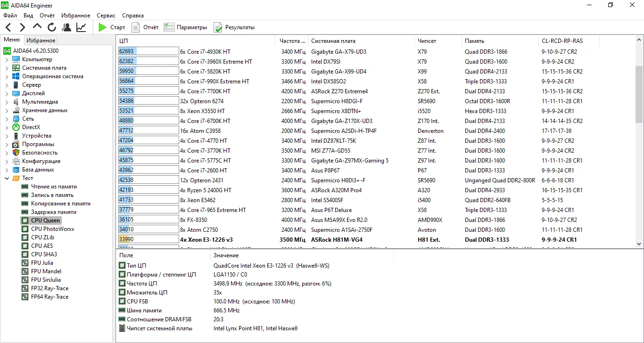Expand the Системная плата tree node
The height and width of the screenshot is (343, 644).
pos(7,68)
